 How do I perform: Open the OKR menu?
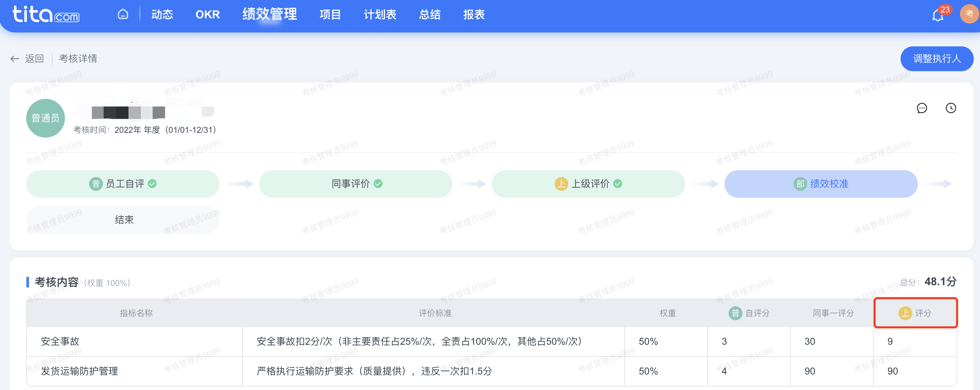tap(208, 15)
